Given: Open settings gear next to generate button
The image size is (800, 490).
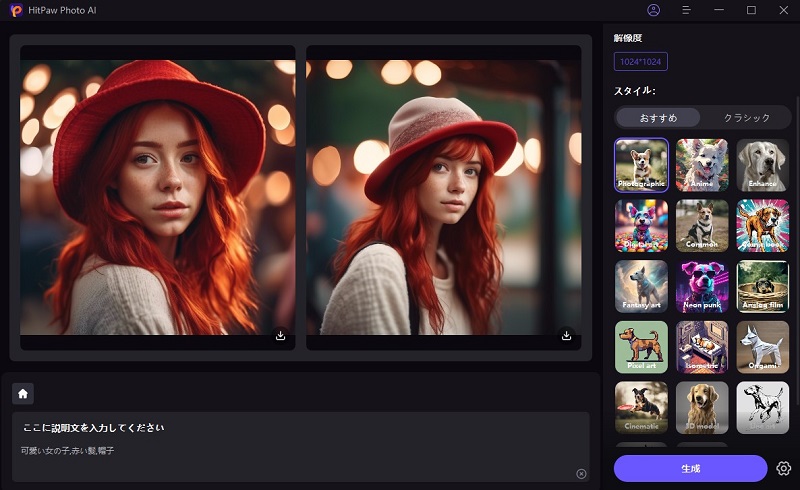Looking at the screenshot, I should (783, 468).
